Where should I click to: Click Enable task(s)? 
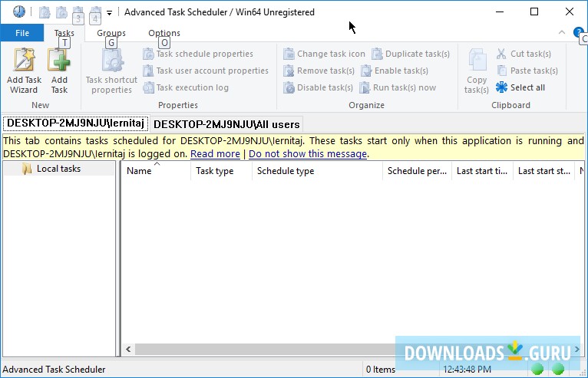395,71
